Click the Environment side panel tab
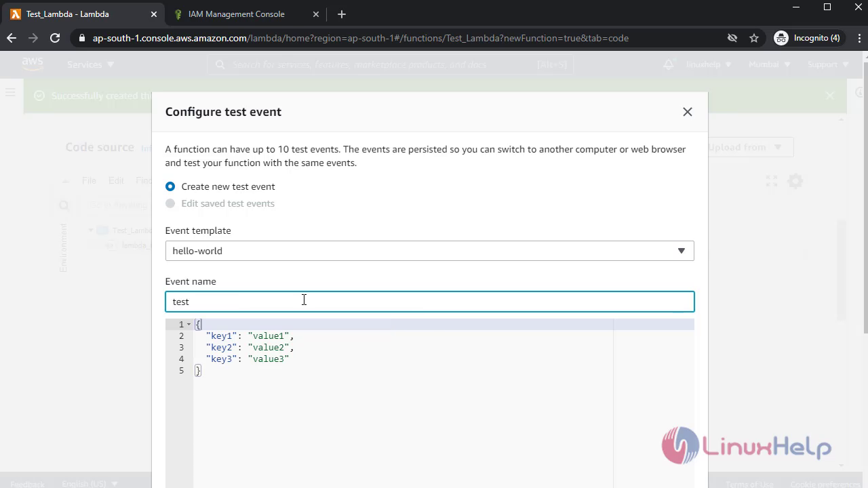Viewport: 868px width, 488px height. tap(64, 247)
